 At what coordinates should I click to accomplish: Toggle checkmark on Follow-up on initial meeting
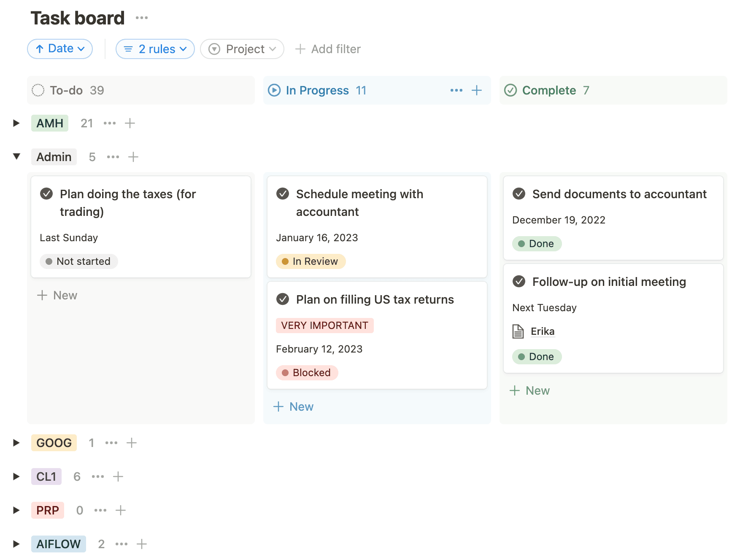pyautogui.click(x=519, y=281)
